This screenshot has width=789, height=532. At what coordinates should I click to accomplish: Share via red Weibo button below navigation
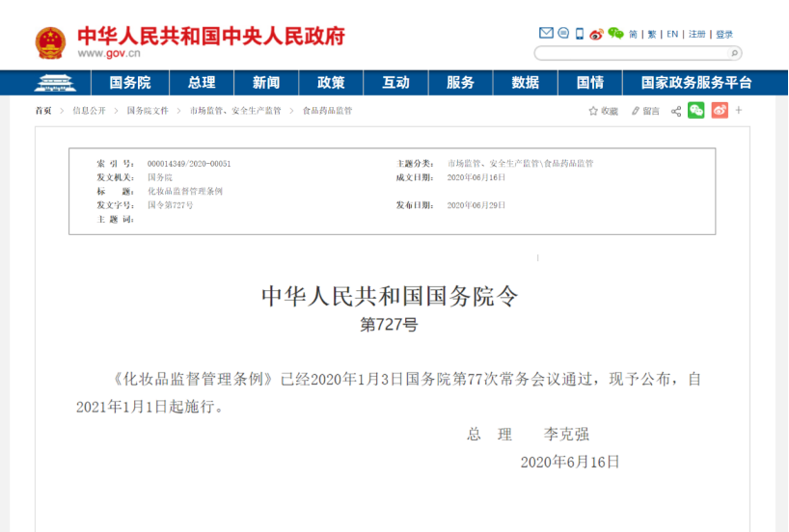720,111
